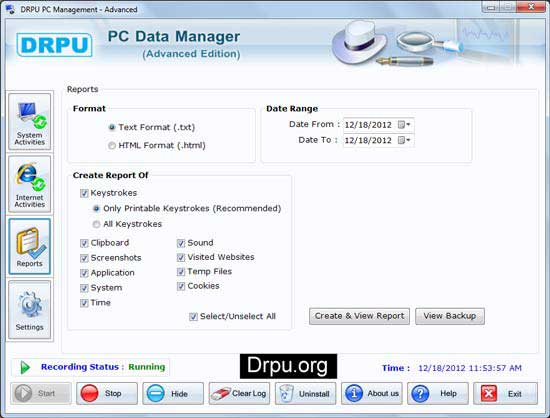Click the About us info icon
This screenshot has width=550, height=418.
tap(354, 393)
